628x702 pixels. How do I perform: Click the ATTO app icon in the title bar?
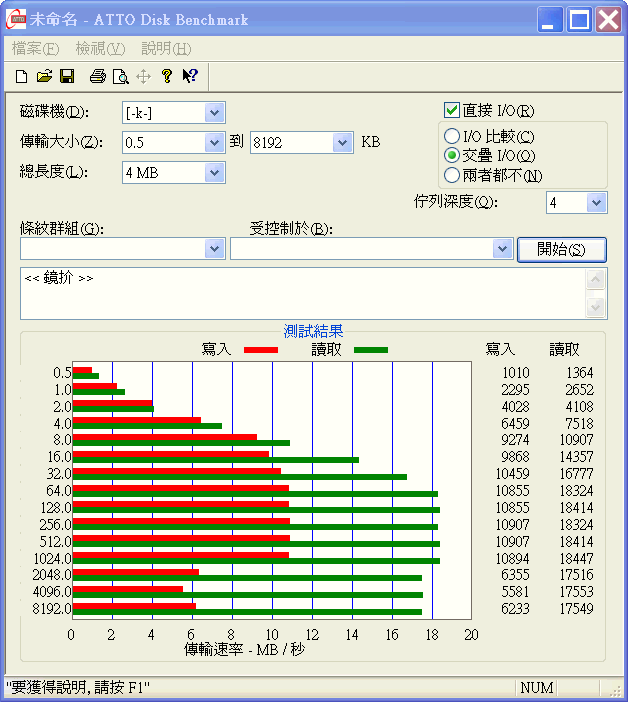click(x=17, y=19)
